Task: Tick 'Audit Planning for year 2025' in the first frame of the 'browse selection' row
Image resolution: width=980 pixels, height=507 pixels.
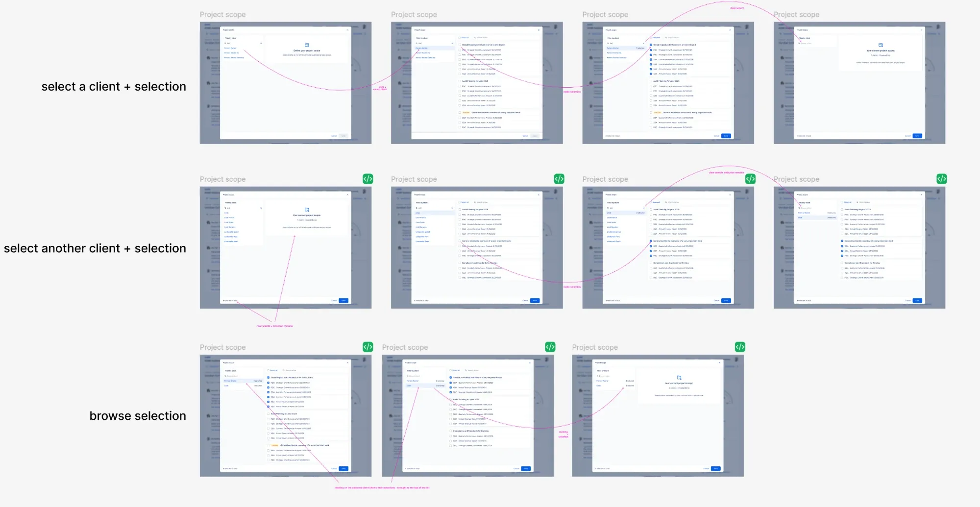Action: (x=269, y=414)
